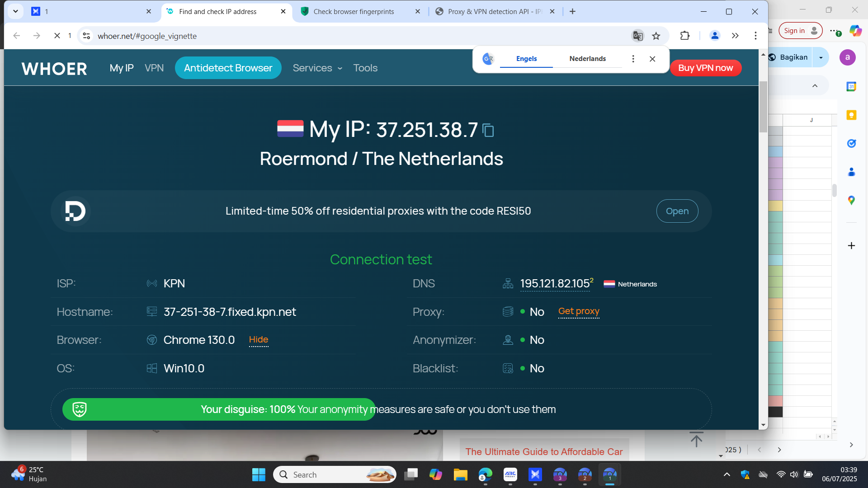
Task: Open Chrome's three-dot menu
Action: point(755,36)
